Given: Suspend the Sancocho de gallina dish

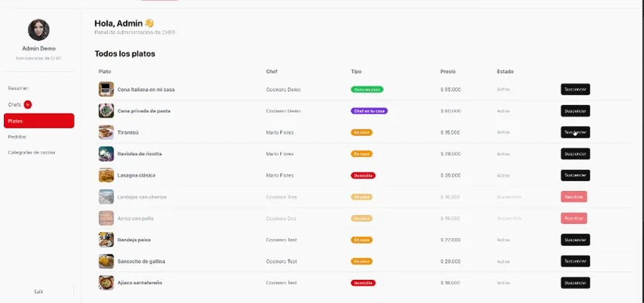Looking at the screenshot, I should point(575,261).
